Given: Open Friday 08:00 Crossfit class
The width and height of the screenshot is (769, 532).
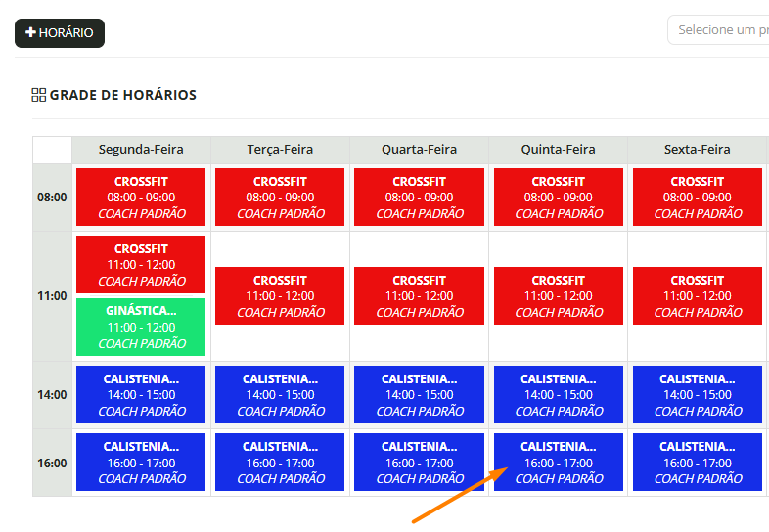Looking at the screenshot, I should [x=698, y=198].
